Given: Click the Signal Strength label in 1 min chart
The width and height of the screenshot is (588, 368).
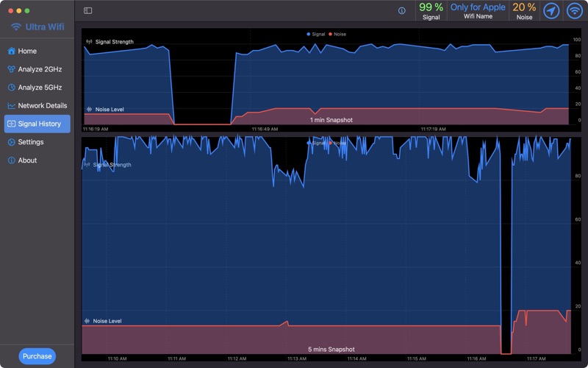Looking at the screenshot, I should [x=115, y=42].
